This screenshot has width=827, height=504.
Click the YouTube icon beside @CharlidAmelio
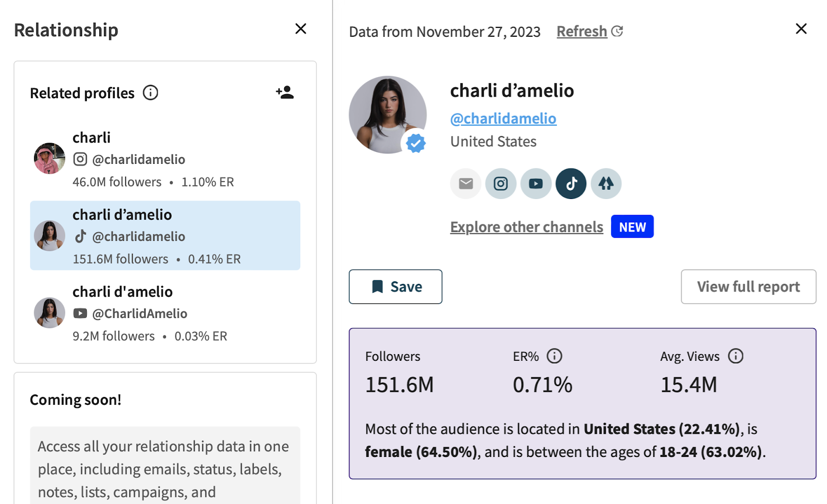[80, 313]
